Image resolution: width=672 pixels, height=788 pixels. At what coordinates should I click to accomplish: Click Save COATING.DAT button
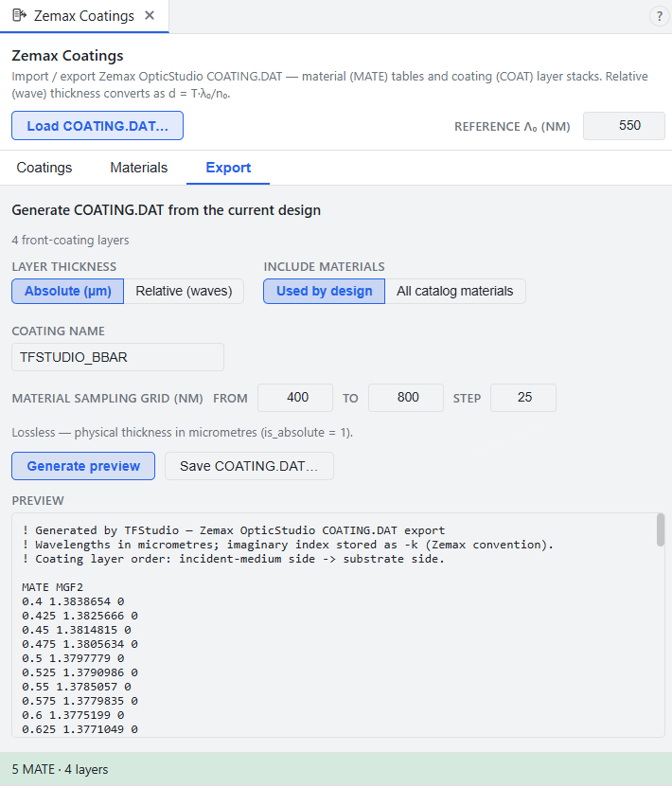tap(249, 466)
